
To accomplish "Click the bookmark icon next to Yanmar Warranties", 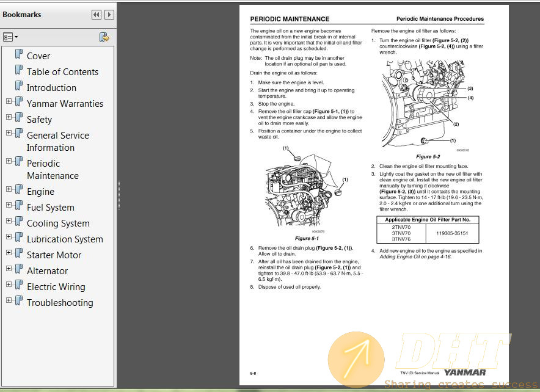I will pyautogui.click(x=19, y=102).
